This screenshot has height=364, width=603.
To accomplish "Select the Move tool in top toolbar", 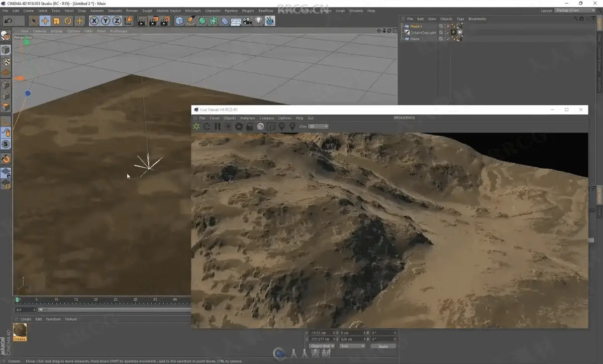I will tap(45, 21).
